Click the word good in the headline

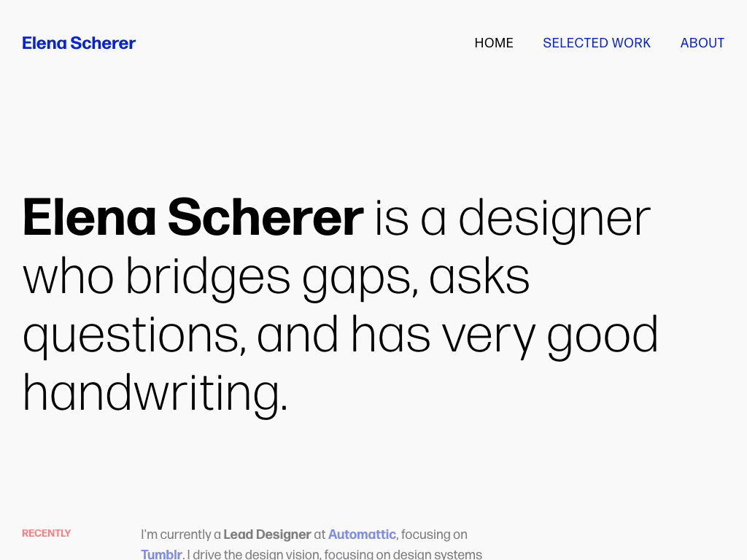(x=603, y=334)
